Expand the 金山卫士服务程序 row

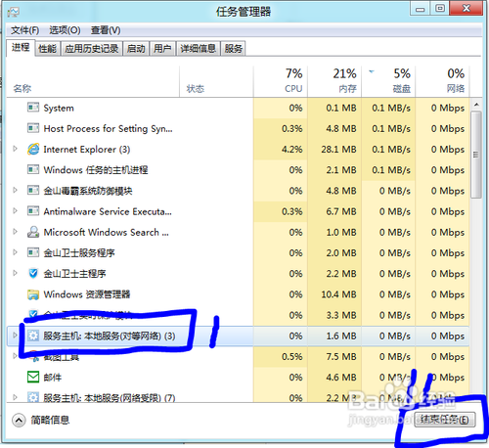(15, 252)
